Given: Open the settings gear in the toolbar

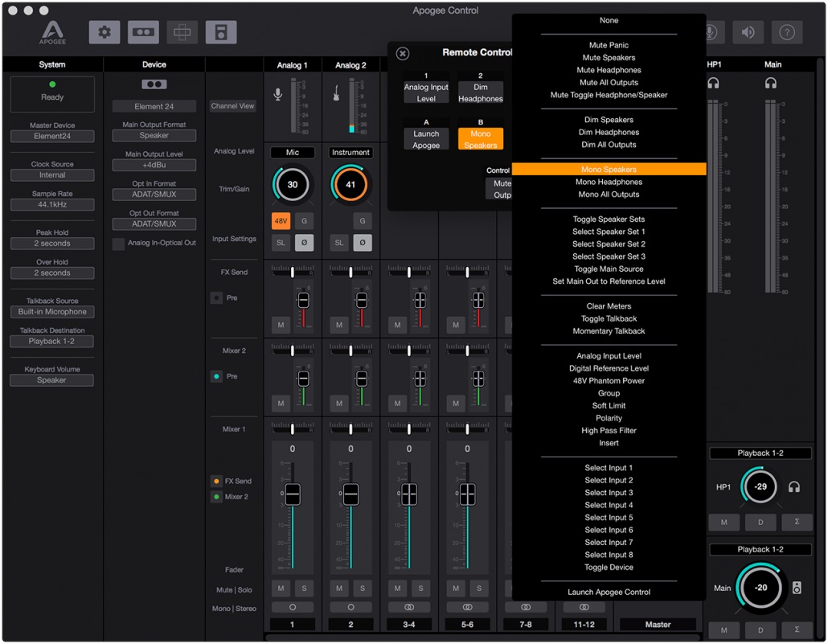Looking at the screenshot, I should (104, 32).
